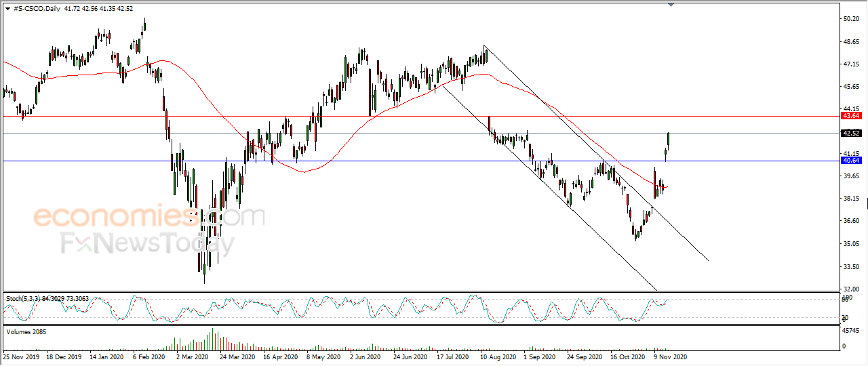Click the 32.00 value on price axis
The image size is (868, 366).
[851, 289]
